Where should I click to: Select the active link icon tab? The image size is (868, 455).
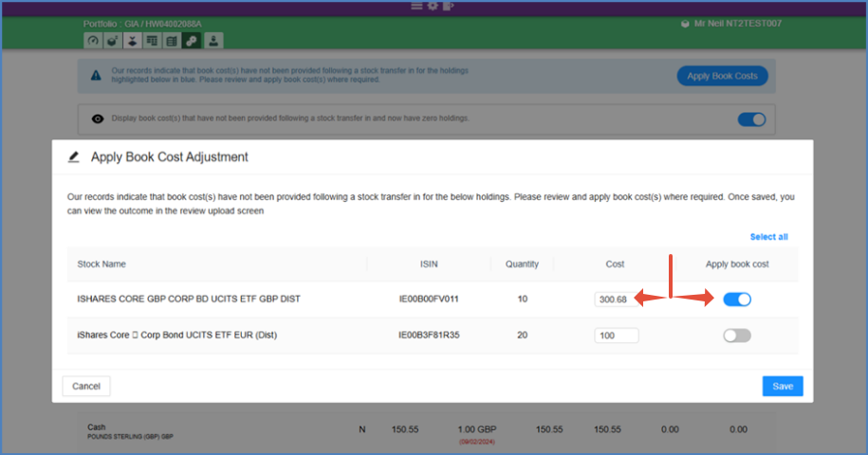click(192, 41)
